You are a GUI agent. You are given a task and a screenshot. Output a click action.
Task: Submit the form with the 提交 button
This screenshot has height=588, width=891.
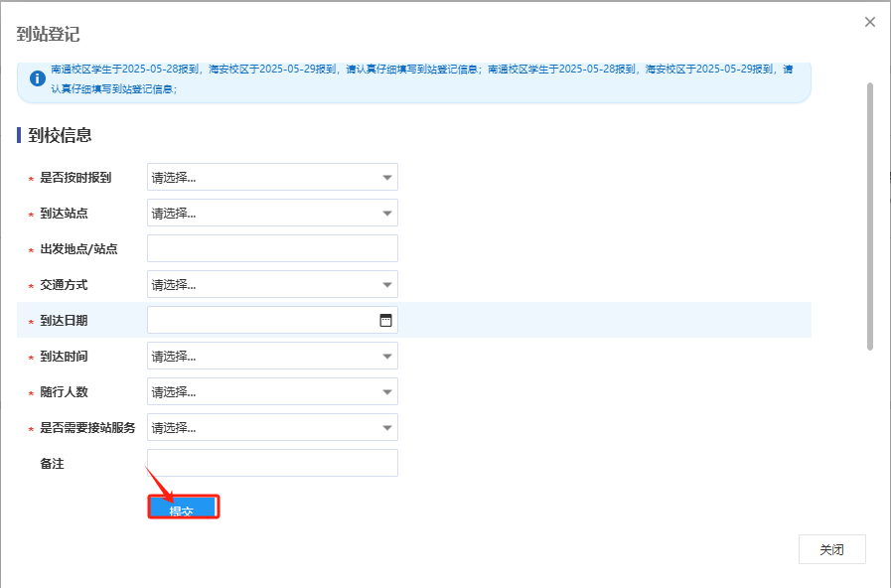pyautogui.click(x=183, y=509)
